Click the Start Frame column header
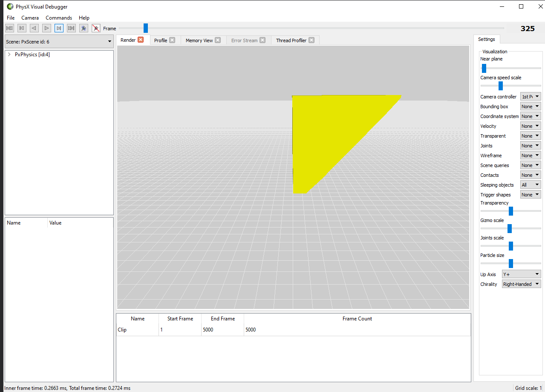Screen dimensions: 545x392 [x=180, y=319]
